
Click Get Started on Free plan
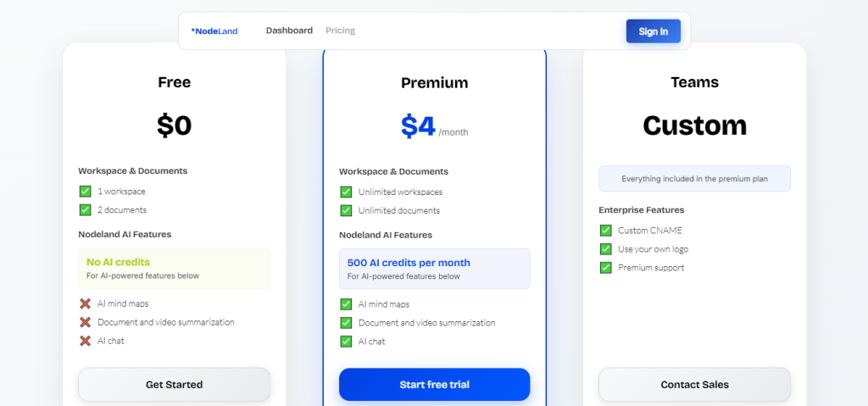click(174, 385)
